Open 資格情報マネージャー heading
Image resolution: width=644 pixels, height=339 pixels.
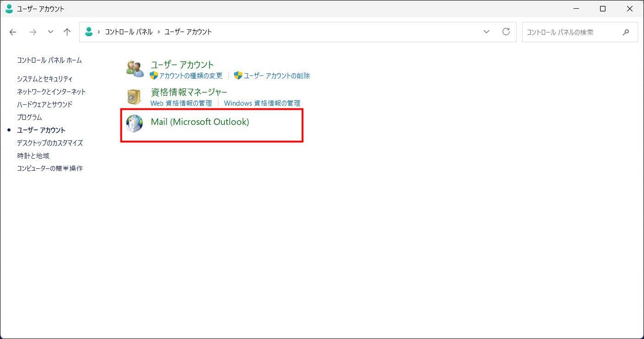pos(189,92)
